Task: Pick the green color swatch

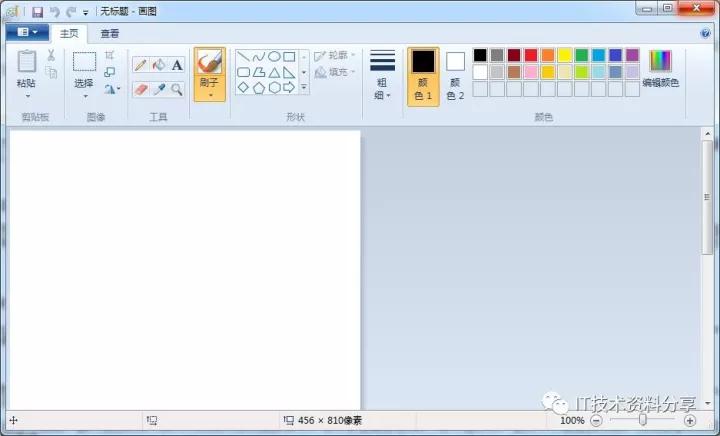Action: 582,56
